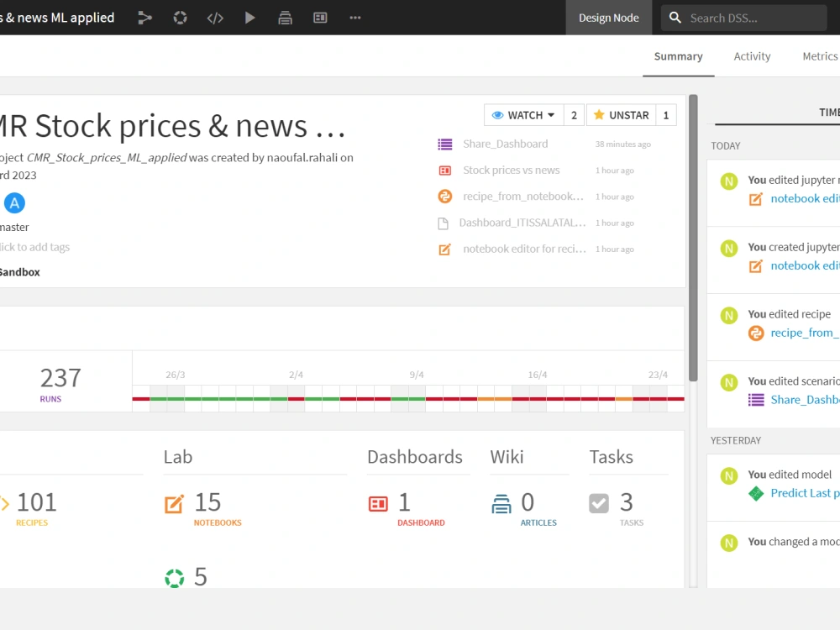840x630 pixels.
Task: Open the Wiki icon in top navbar
Action: [285, 18]
